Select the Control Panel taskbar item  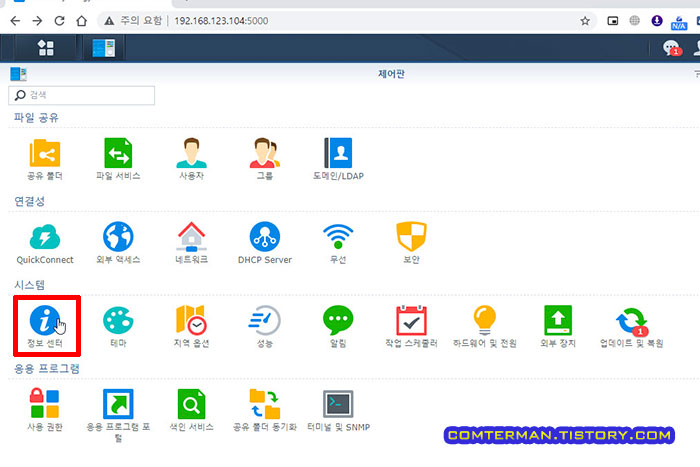click(x=104, y=47)
